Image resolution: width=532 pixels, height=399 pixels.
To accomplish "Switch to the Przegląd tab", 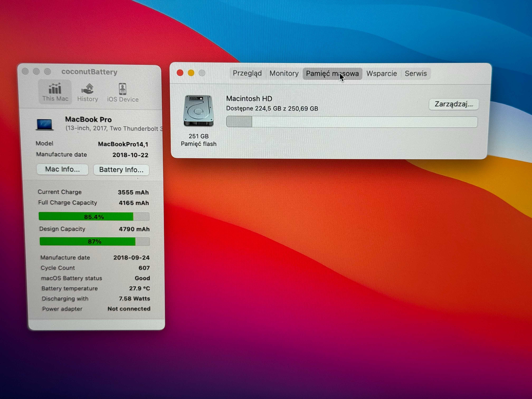I will point(247,73).
